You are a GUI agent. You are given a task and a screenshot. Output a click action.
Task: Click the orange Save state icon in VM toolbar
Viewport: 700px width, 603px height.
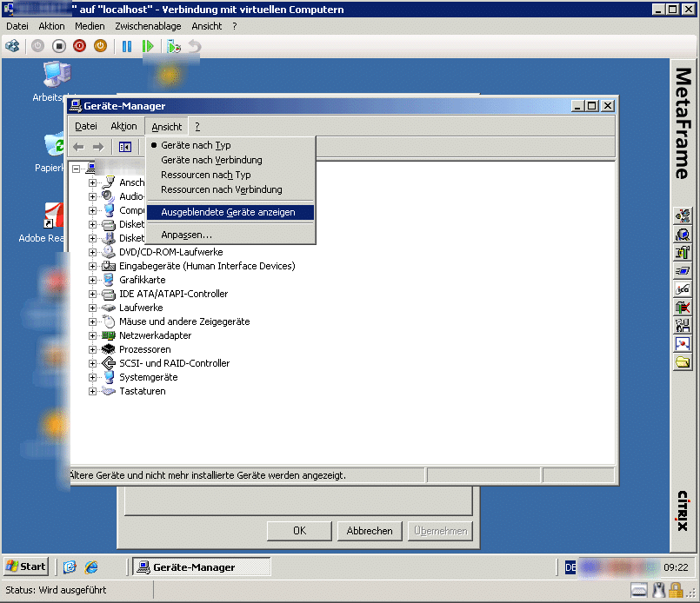pos(101,46)
